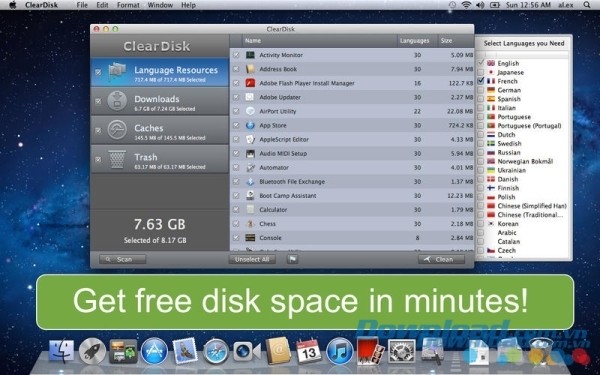Click the Scan button
600x375 pixels.
tap(122, 259)
